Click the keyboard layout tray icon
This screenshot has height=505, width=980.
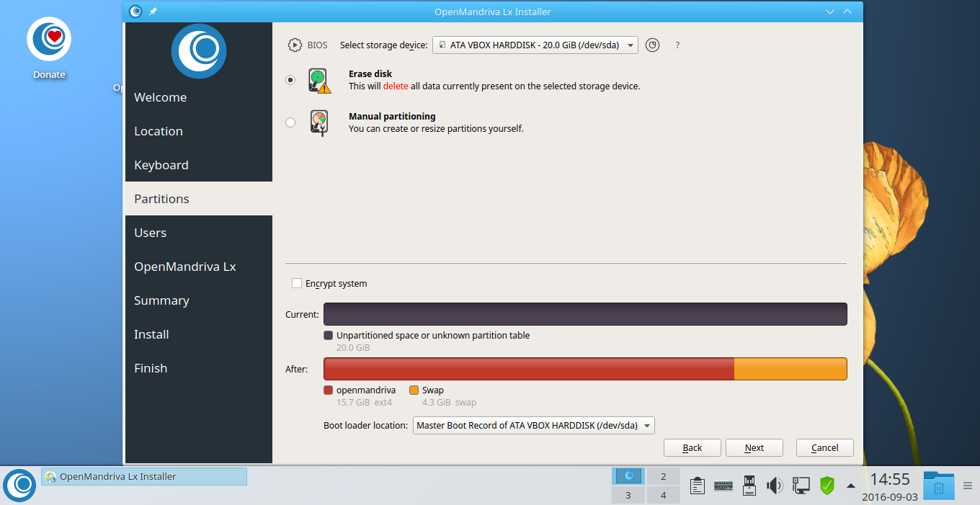point(723,486)
